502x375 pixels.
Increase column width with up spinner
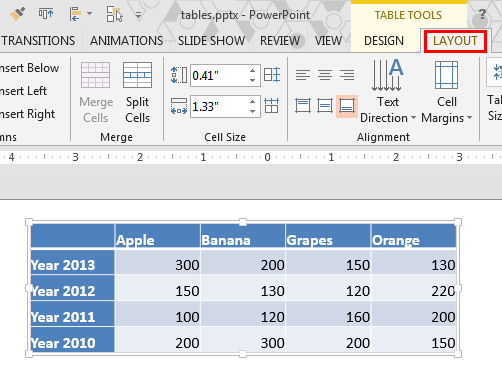pyautogui.click(x=253, y=102)
